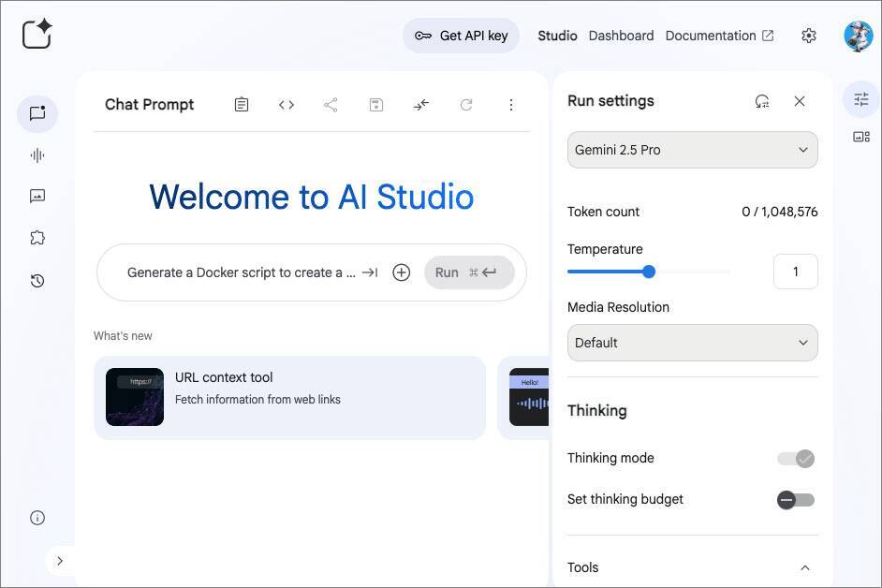882x588 pixels.
Task: Collapse the Tools section
Action: pos(804,567)
